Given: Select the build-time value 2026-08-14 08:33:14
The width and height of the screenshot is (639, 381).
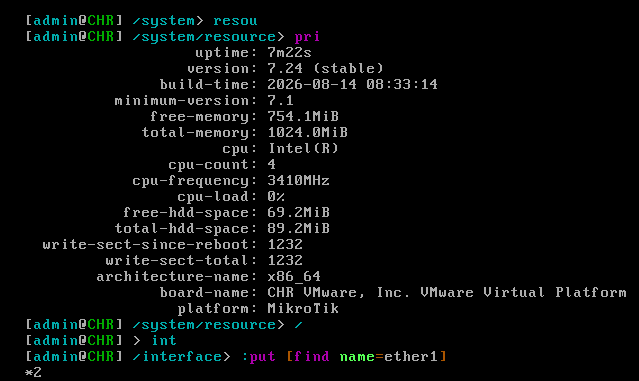Looking at the screenshot, I should [x=353, y=84].
